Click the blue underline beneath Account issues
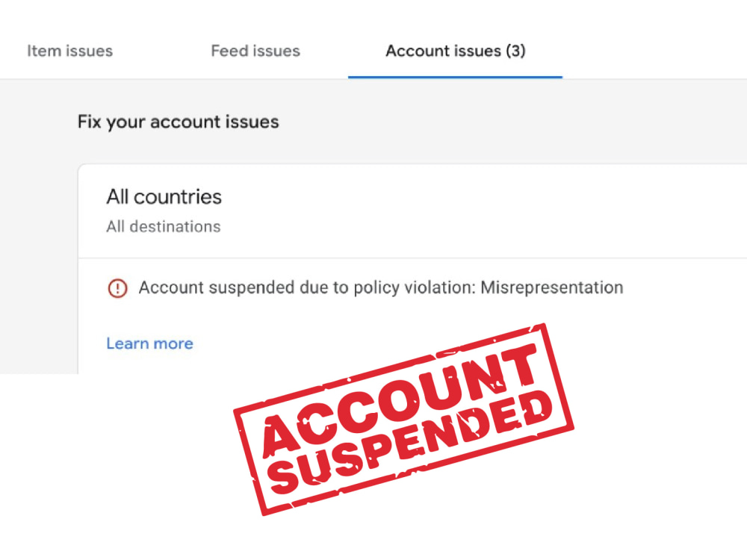Screen dimensions: 747x560 coord(455,75)
